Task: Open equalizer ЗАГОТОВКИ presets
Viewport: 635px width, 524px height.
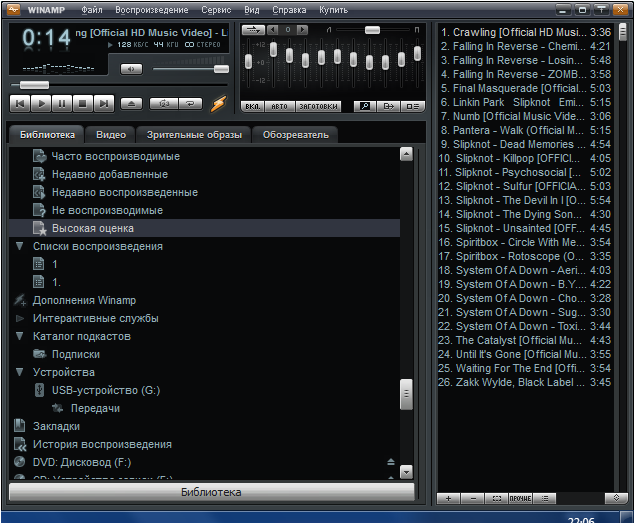Action: click(x=318, y=107)
